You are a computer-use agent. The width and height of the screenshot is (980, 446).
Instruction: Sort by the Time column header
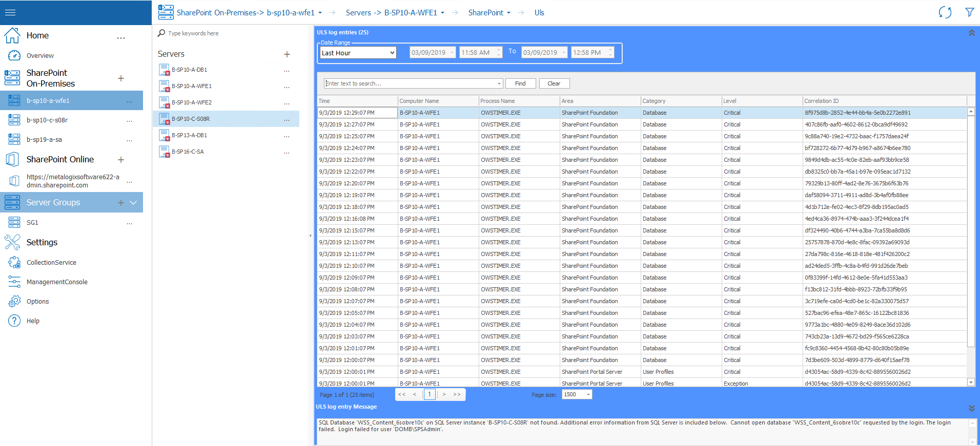(x=358, y=101)
